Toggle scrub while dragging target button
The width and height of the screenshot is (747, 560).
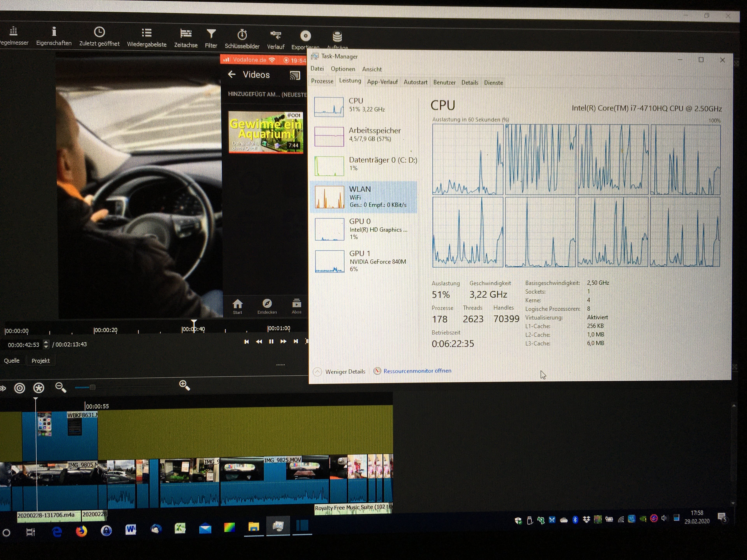(20, 388)
